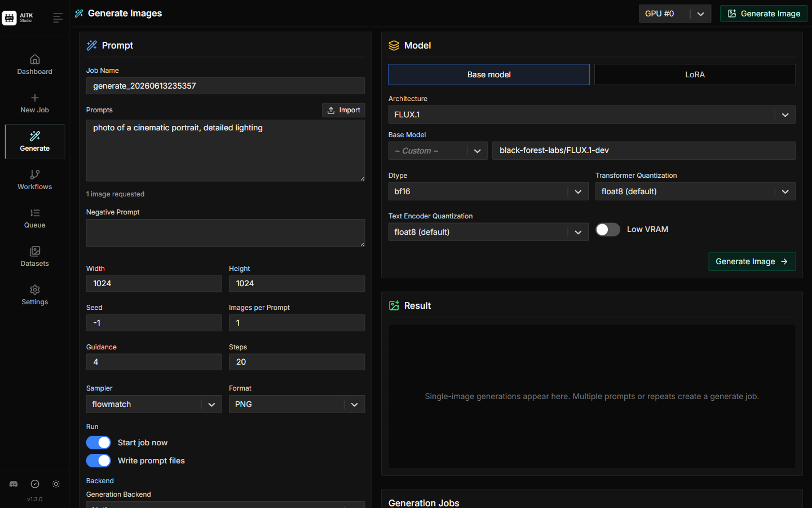Viewport: 812px width, 508px height.
Task: Click the Negative Prompt text area
Action: coord(226,233)
